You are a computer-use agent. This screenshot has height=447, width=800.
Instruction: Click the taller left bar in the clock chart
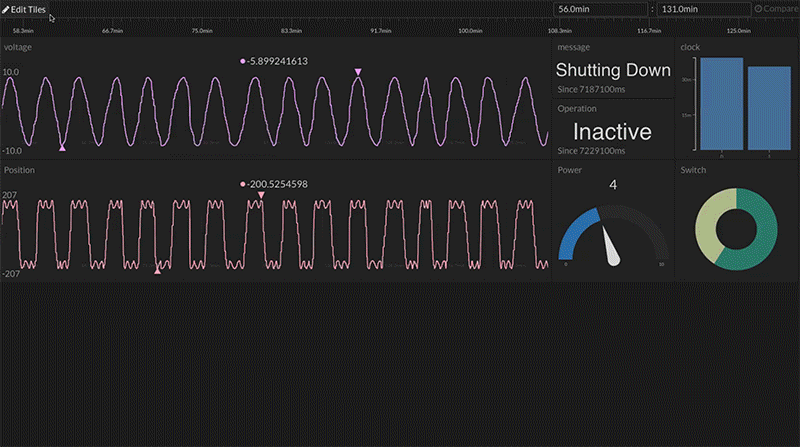721,102
